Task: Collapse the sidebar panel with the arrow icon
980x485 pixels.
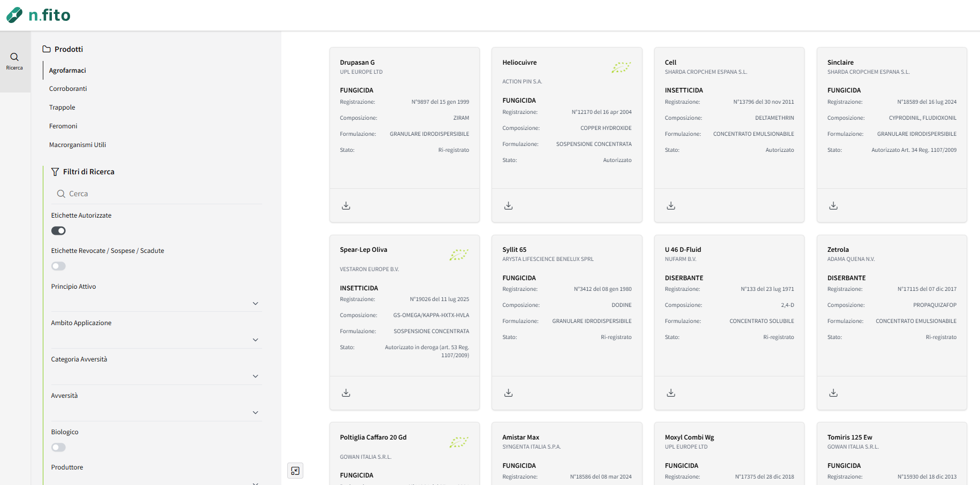Action: 295,471
